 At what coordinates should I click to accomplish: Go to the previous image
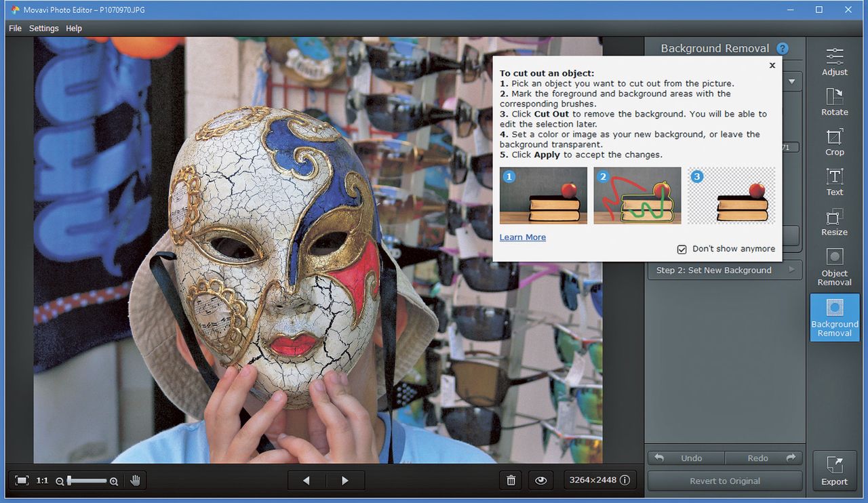click(x=307, y=481)
